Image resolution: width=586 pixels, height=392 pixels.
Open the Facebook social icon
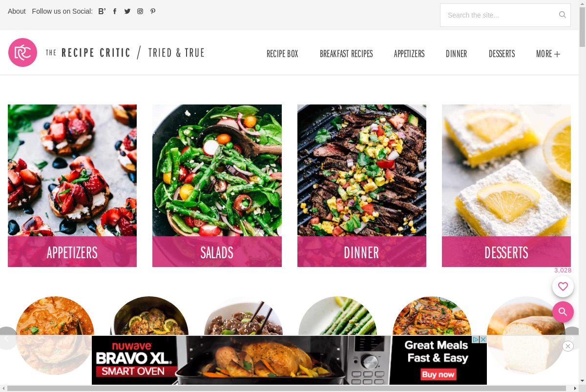click(x=115, y=11)
